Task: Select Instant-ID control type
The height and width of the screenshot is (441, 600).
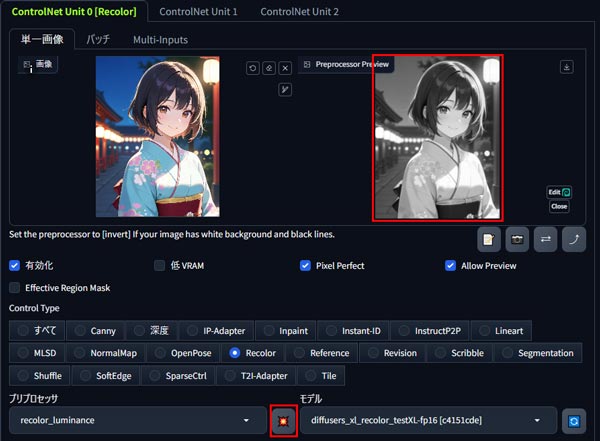Action: (x=353, y=330)
